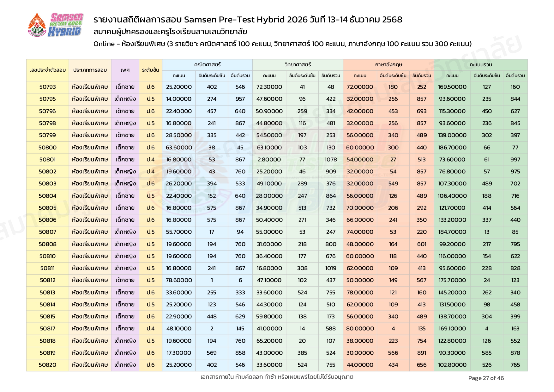Select the total score 186.70000 cell
The image size is (554, 392).
coord(452,148)
